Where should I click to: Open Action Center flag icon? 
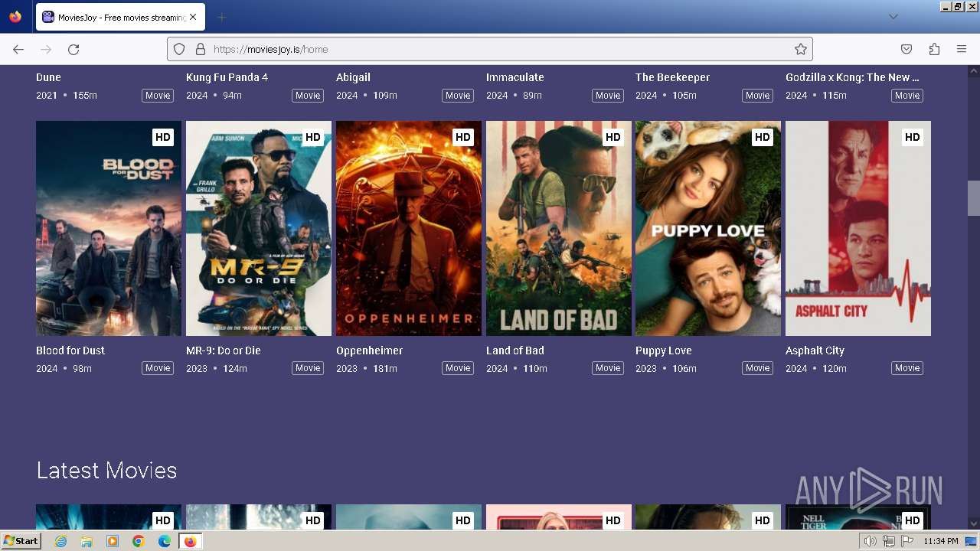pos(907,541)
